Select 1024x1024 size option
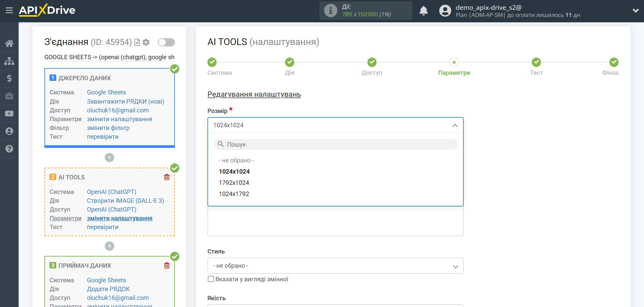The width and height of the screenshot is (644, 307). click(x=234, y=172)
